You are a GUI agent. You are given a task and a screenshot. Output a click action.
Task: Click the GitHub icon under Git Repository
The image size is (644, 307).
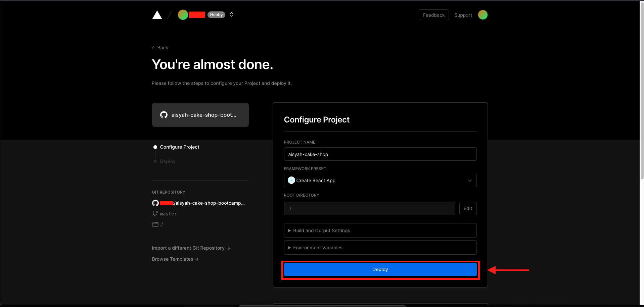155,203
